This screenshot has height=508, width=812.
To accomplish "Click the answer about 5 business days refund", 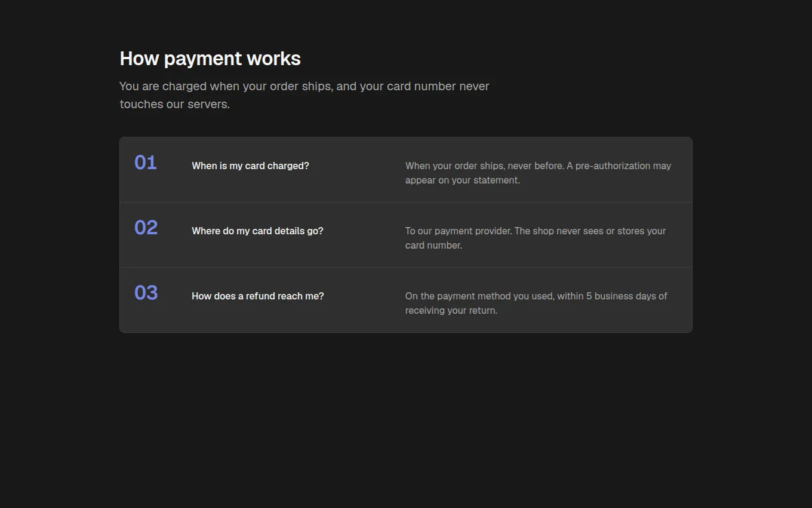I will pyautogui.click(x=536, y=303).
